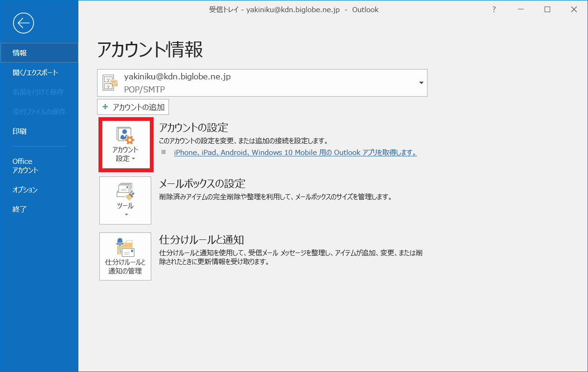The image size is (588, 372).
Task: Maximize the Outlook window
Action: point(548,9)
